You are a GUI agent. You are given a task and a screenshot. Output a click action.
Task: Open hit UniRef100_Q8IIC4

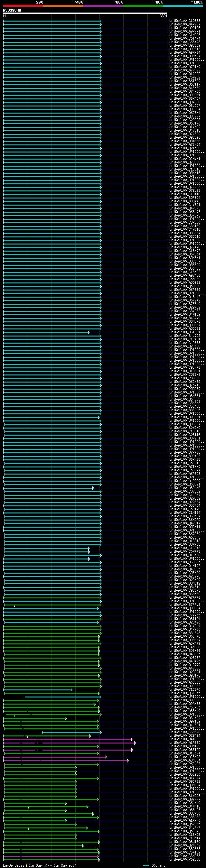click(x=185, y=619)
